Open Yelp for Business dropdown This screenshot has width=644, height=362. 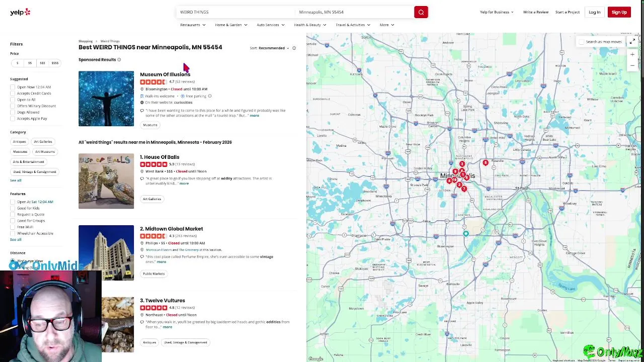[x=497, y=12]
